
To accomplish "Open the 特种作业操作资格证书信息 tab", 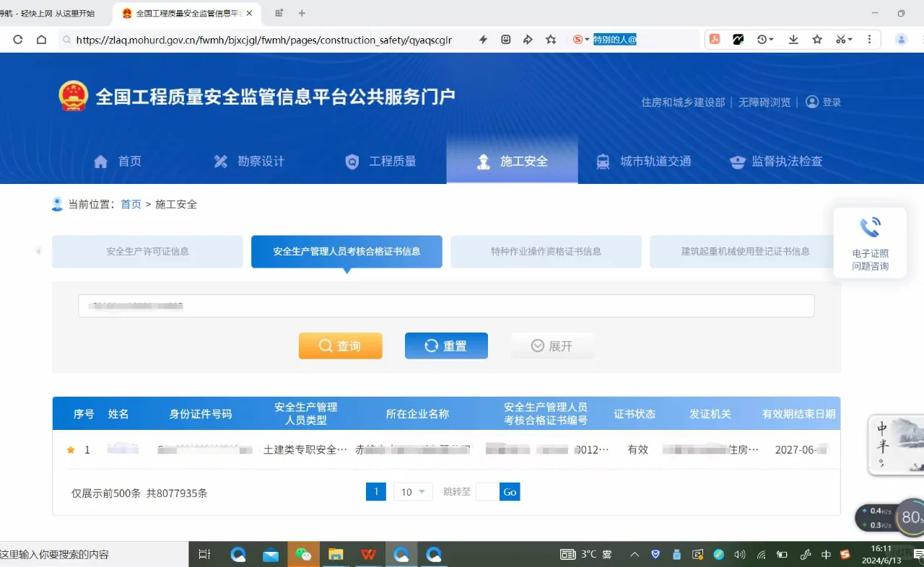I will pyautogui.click(x=546, y=251).
